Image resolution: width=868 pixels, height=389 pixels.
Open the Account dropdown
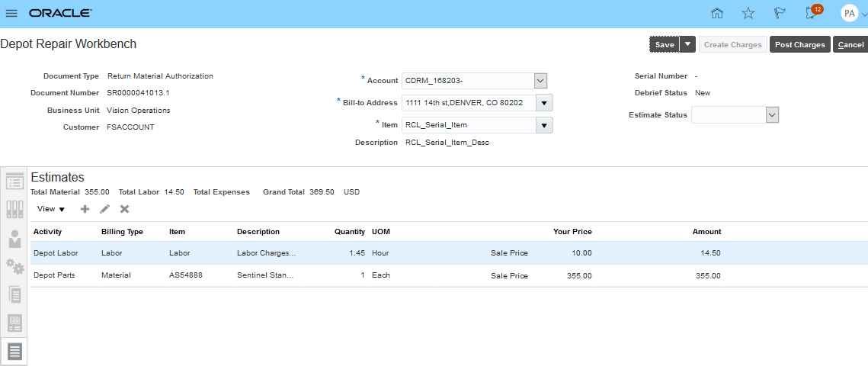click(x=540, y=81)
